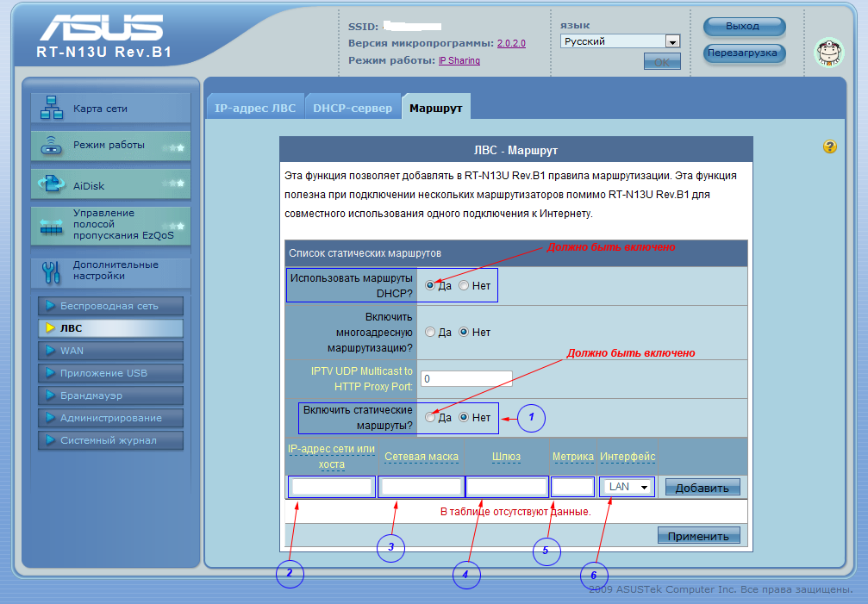Open the language dropdown showing Русский
Viewport: 868px width, 604px height.
(x=620, y=41)
